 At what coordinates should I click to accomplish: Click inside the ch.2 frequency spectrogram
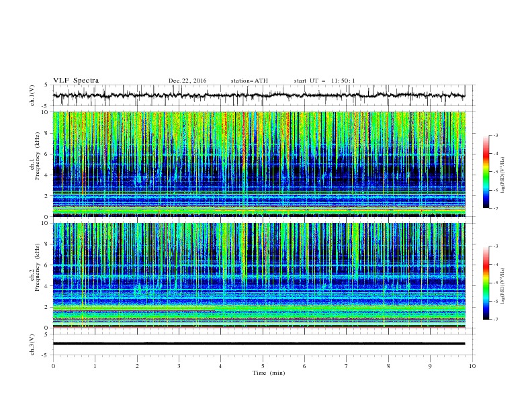click(x=259, y=275)
